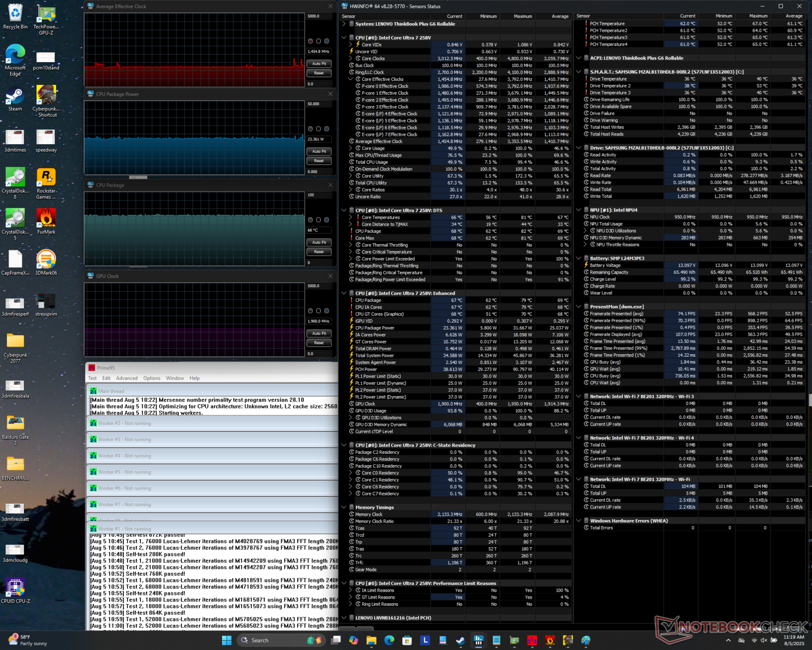This screenshot has width=812, height=650.
Task: Select last color circle in Average Effective Clock graph
Action: pyautogui.click(x=326, y=41)
